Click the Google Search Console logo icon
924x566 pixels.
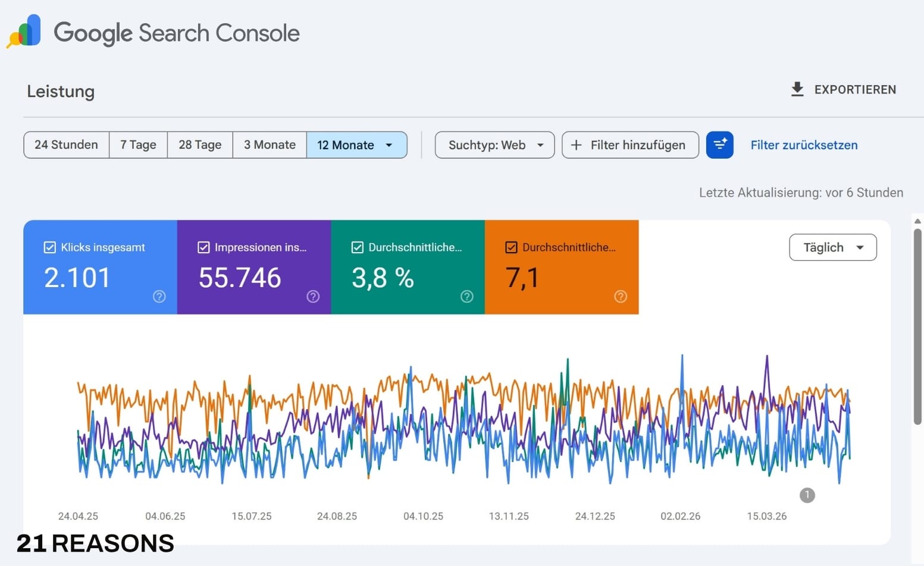pyautogui.click(x=24, y=31)
